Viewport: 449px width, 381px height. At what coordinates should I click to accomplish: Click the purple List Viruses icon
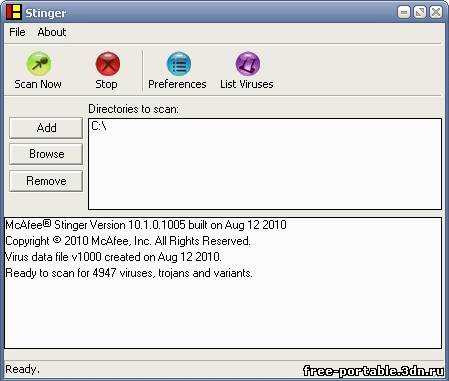click(248, 64)
